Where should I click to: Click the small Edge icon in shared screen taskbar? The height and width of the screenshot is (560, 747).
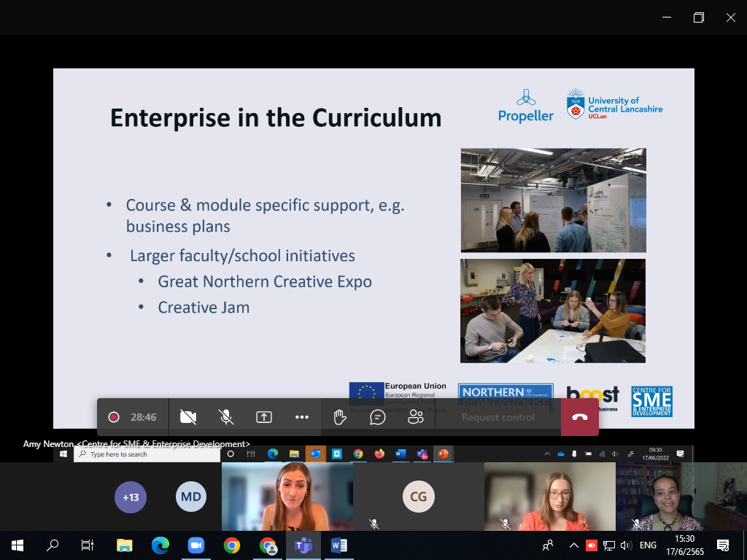[273, 454]
